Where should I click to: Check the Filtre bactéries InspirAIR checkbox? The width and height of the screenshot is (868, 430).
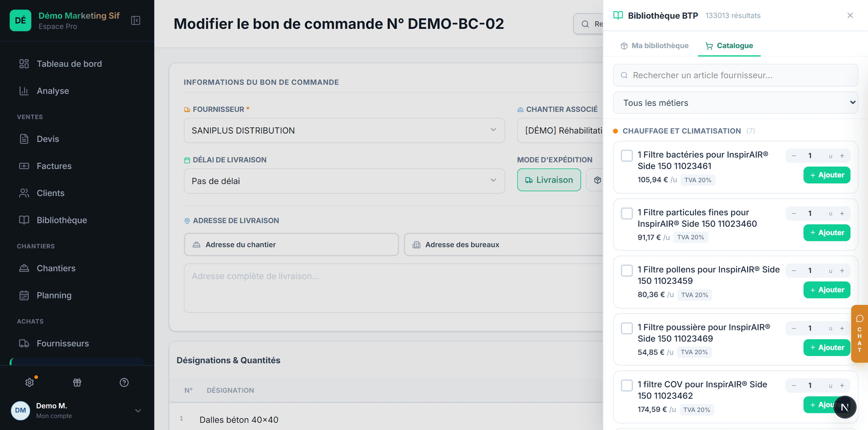click(x=627, y=156)
